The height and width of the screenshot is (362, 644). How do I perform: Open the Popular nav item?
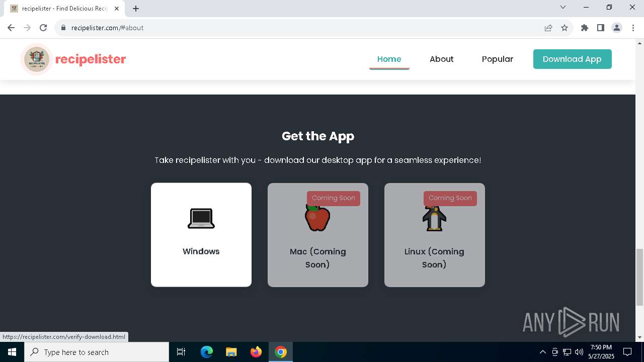tap(498, 59)
